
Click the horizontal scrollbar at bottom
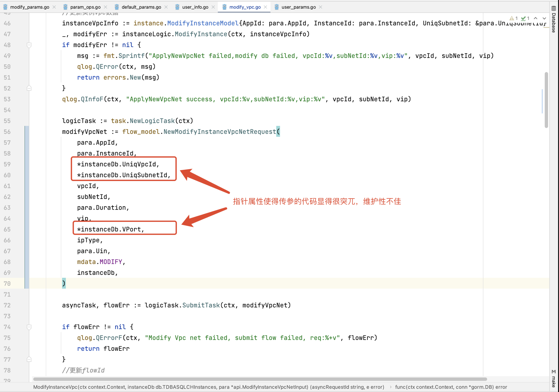pyautogui.click(x=260, y=379)
